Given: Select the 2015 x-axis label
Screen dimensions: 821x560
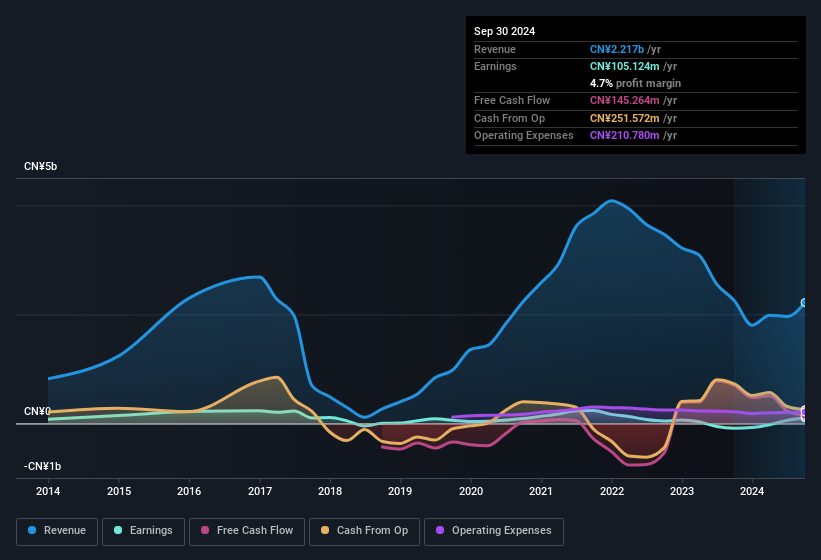Looking at the screenshot, I should pyautogui.click(x=119, y=491).
